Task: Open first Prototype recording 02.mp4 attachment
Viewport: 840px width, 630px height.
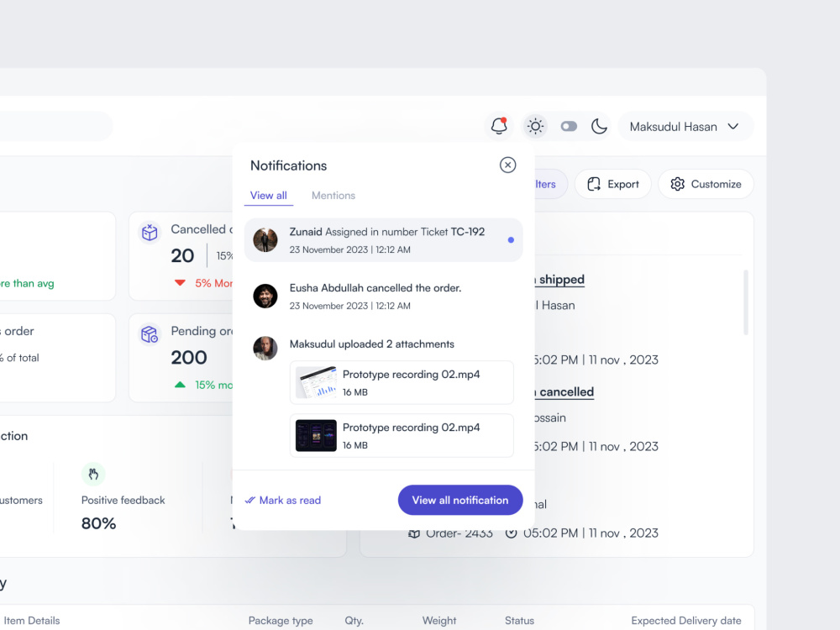Action: click(x=402, y=382)
